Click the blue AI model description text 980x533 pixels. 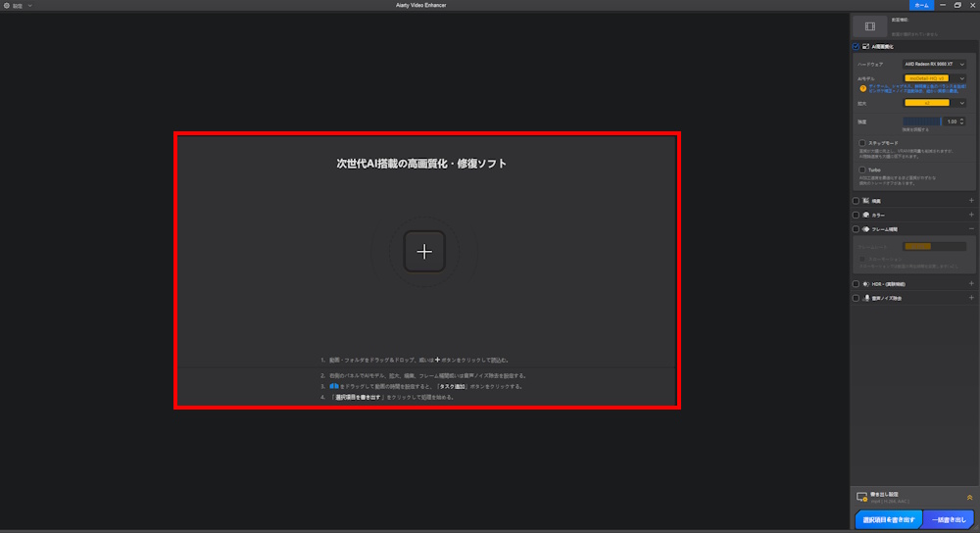[917, 89]
